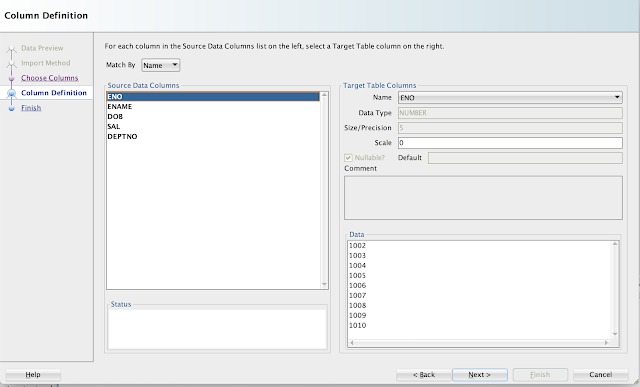The height and width of the screenshot is (387, 640).
Task: Click the Cancel button
Action: 600,374
